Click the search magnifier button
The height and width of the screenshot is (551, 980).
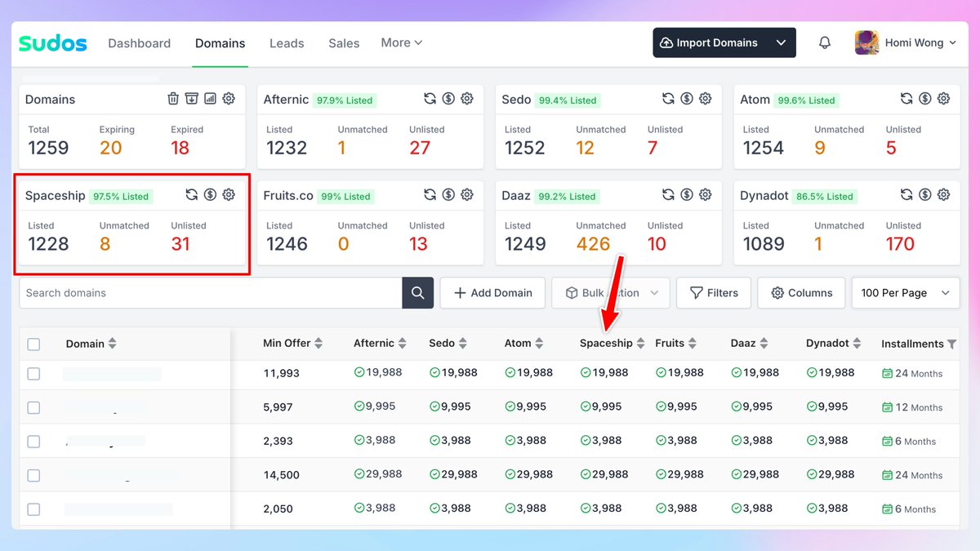point(417,293)
